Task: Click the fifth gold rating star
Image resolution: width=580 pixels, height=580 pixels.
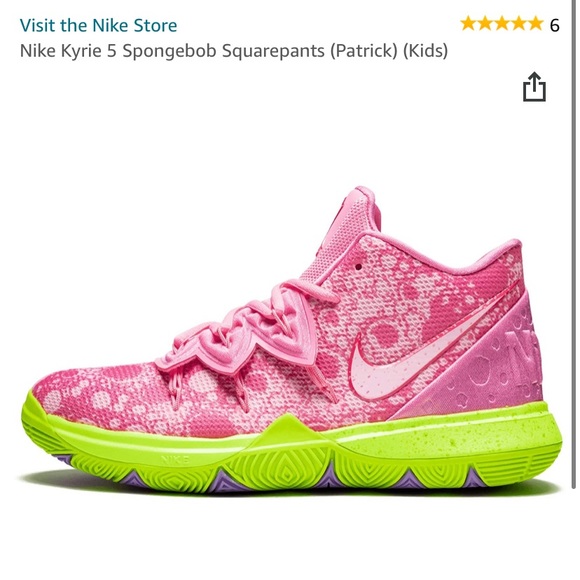Action: pyautogui.click(x=536, y=24)
